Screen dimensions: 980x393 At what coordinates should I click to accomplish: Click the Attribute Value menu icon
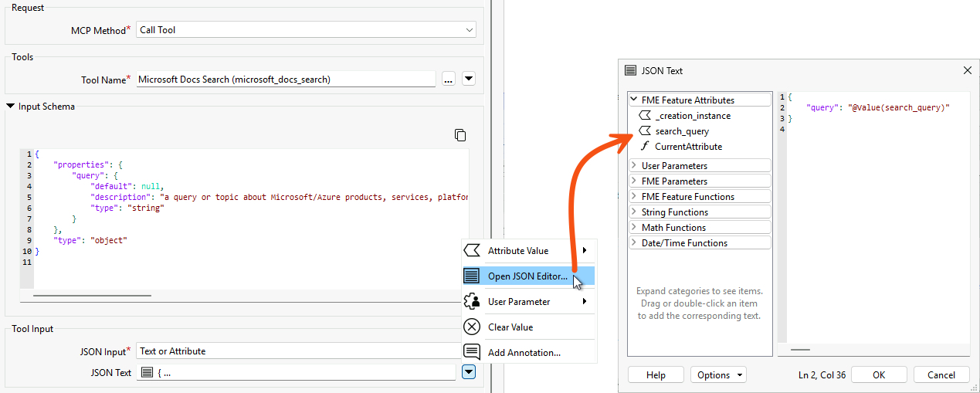pos(472,251)
